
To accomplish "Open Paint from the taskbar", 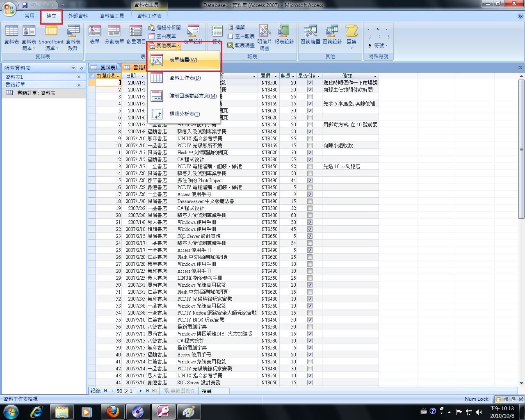I will click(188, 411).
